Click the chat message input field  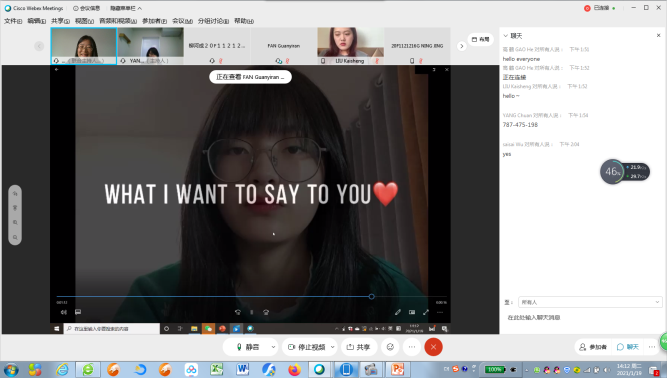click(583, 318)
